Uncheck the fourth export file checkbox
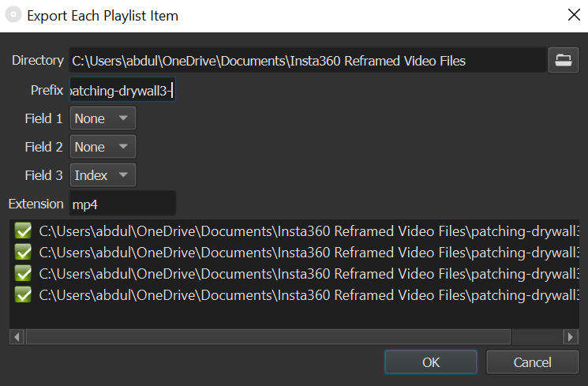The width and height of the screenshot is (588, 386). pos(23,295)
